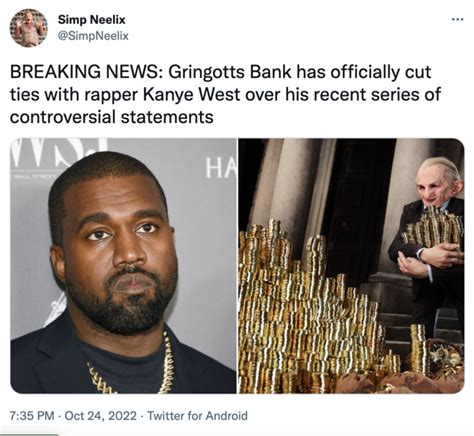Open the Twitter for Android source link

[x=197, y=416]
